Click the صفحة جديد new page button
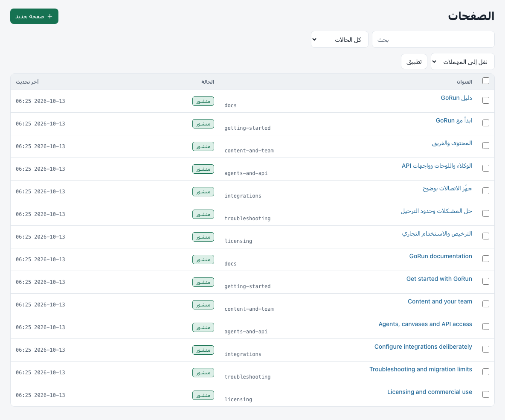The width and height of the screenshot is (505, 420). 34,16
